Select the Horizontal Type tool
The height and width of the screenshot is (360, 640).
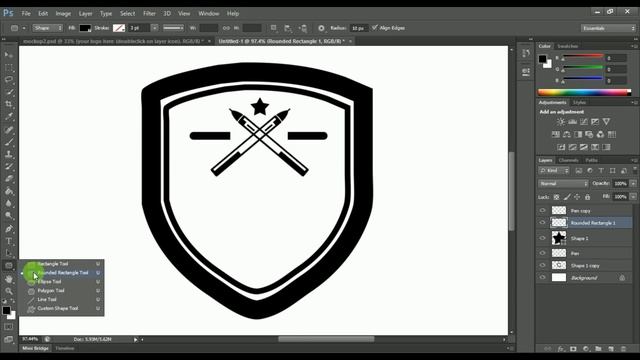[x=9, y=241]
